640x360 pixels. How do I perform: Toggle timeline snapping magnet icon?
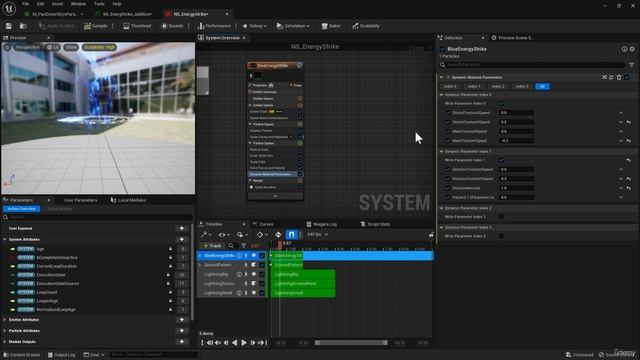click(x=291, y=235)
